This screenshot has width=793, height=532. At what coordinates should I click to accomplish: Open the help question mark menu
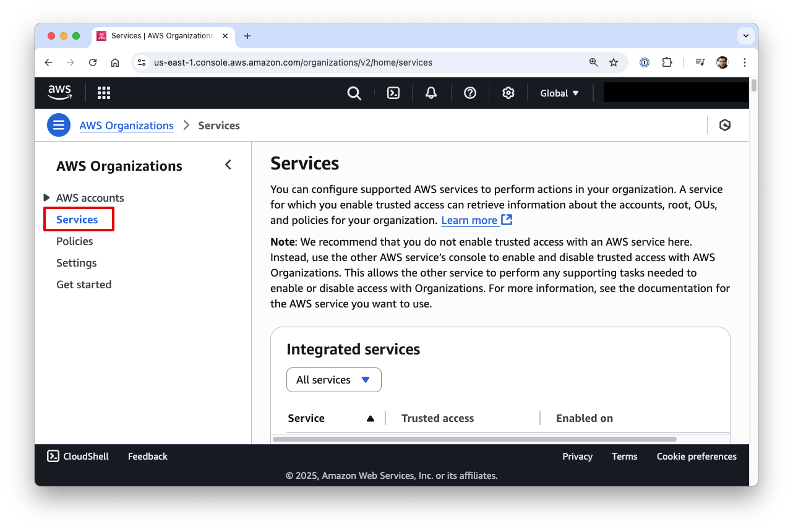point(470,93)
